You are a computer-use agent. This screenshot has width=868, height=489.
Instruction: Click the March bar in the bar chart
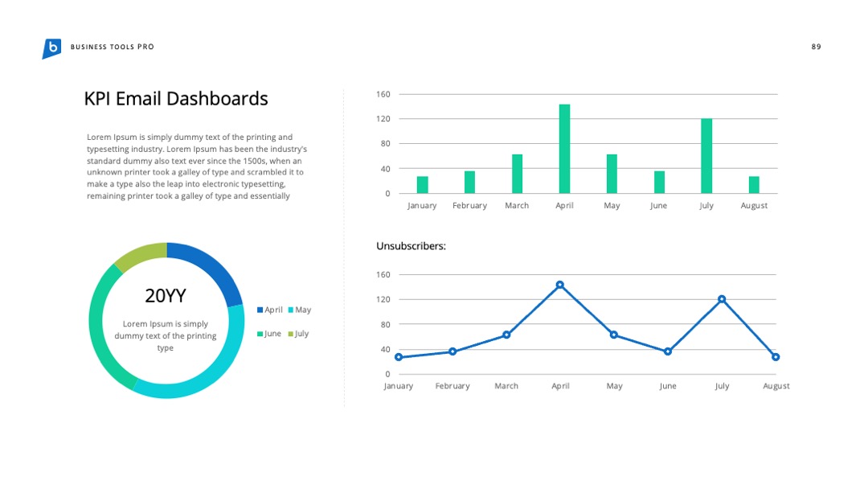[x=517, y=174]
